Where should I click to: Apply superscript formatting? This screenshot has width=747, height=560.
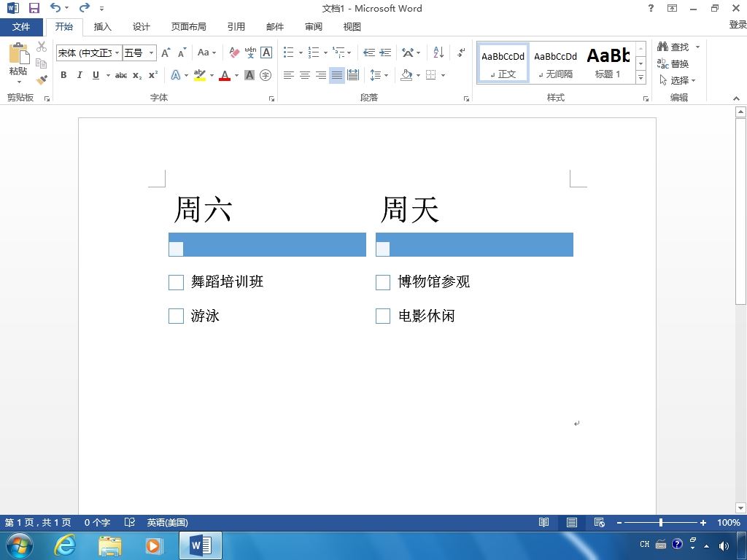pos(153,75)
